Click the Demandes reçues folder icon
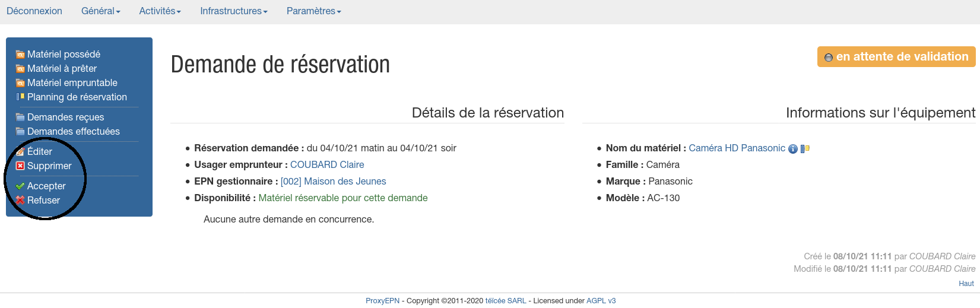The image size is (980, 308). (20, 118)
